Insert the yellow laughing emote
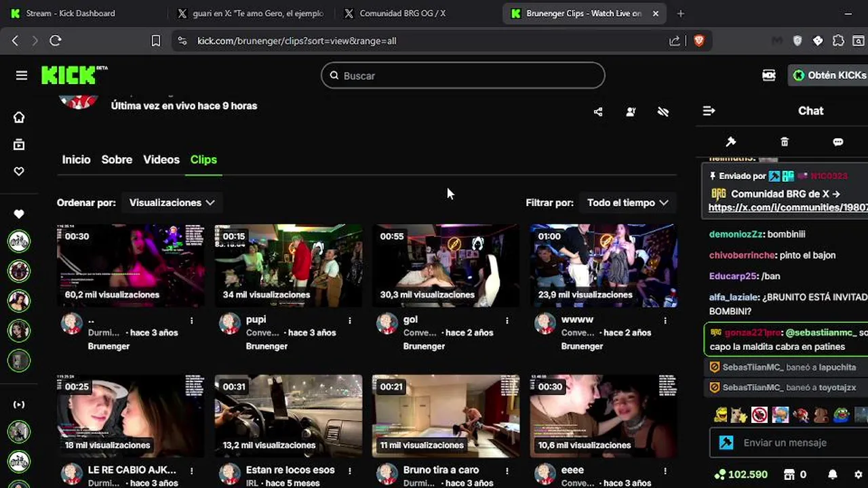 (721, 414)
